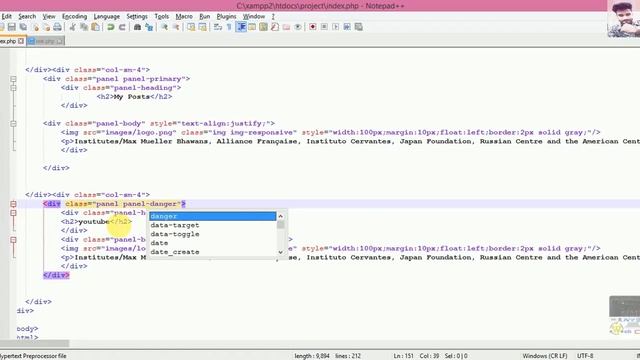Toggle the Word Wrap toolbar button
Viewport: 640px width, 360px height.
click(x=218, y=27)
